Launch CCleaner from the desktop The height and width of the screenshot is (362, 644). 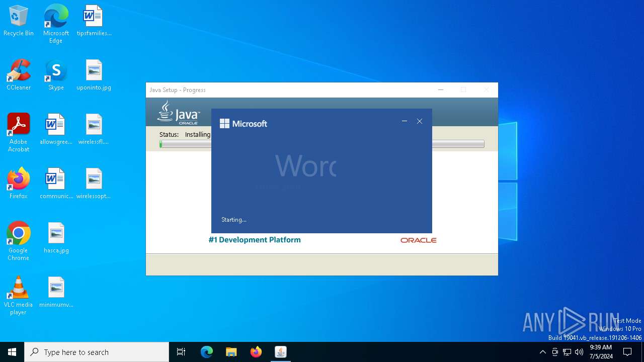tap(19, 75)
